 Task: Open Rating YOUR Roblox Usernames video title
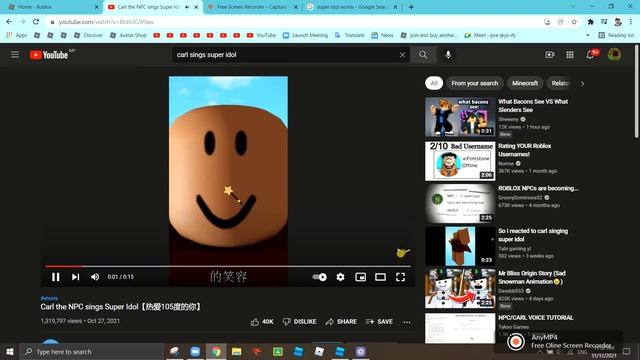pos(524,150)
